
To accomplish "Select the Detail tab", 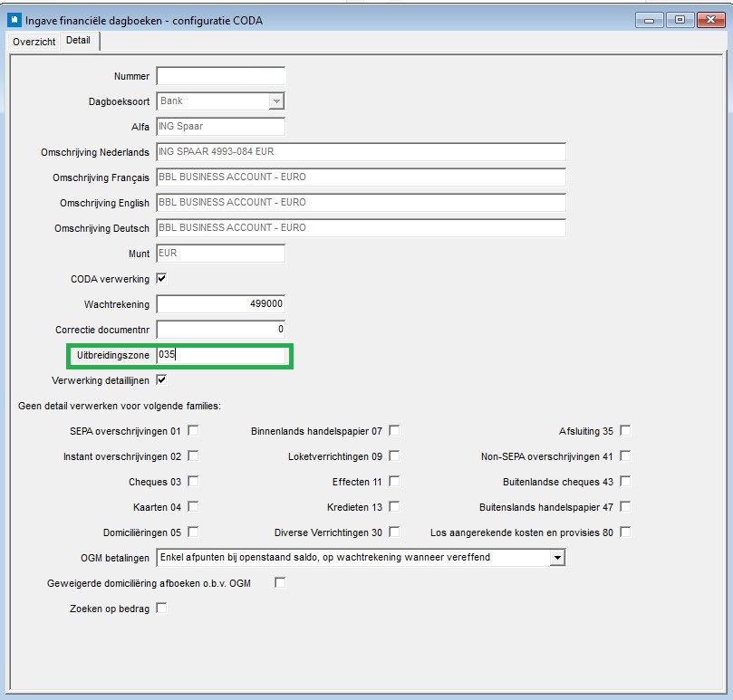I will point(79,42).
